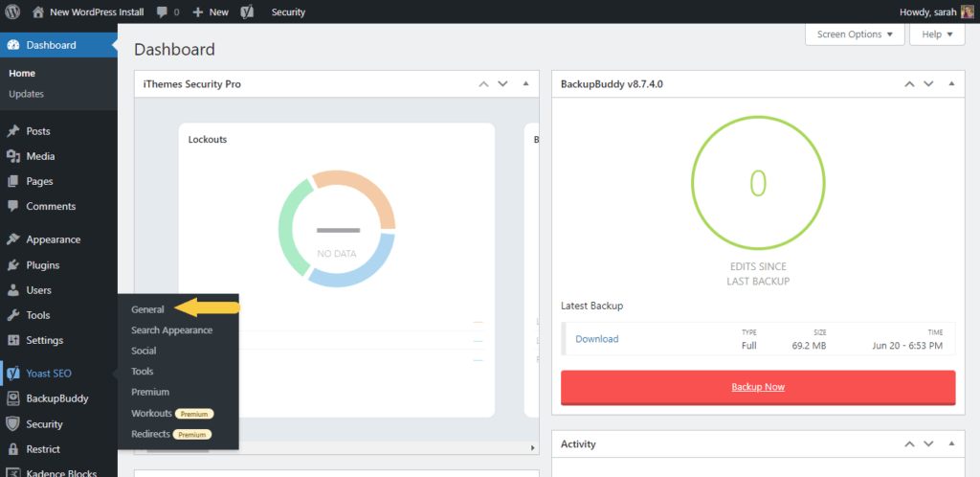Open Screen Options dropdown

tap(855, 34)
